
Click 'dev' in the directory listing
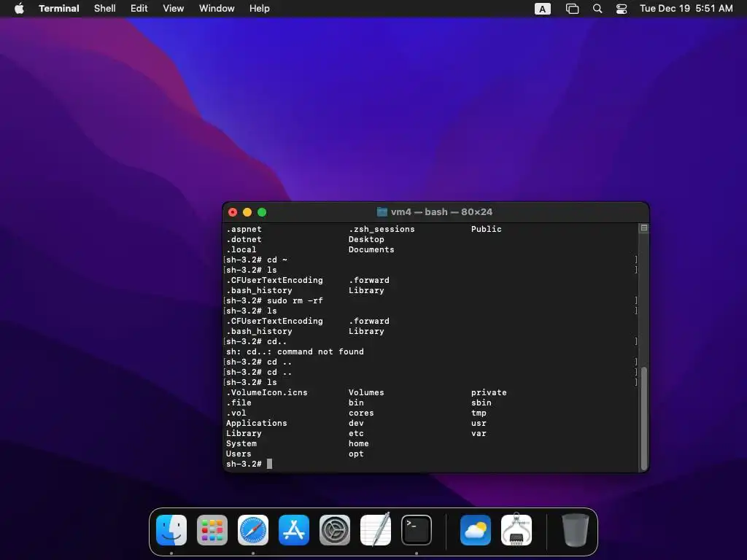(356, 423)
